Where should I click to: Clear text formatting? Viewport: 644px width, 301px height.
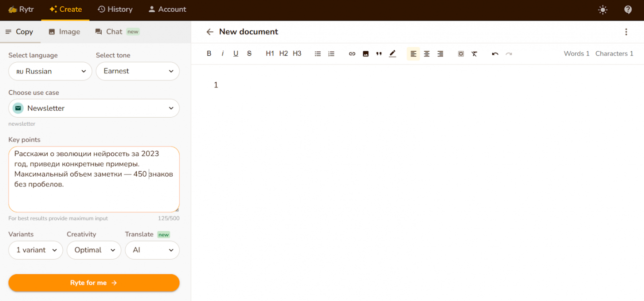point(474,54)
